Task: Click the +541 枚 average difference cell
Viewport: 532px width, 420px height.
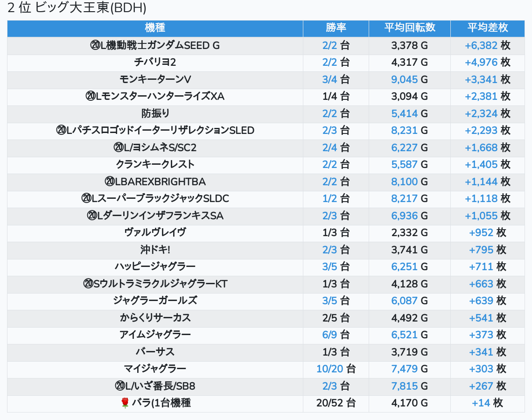Action: (488, 318)
